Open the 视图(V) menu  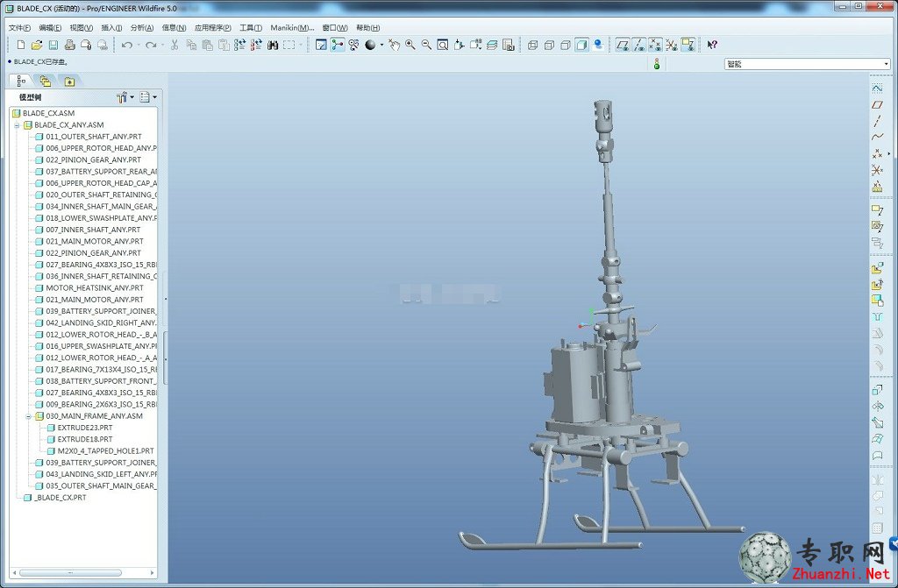[81, 27]
